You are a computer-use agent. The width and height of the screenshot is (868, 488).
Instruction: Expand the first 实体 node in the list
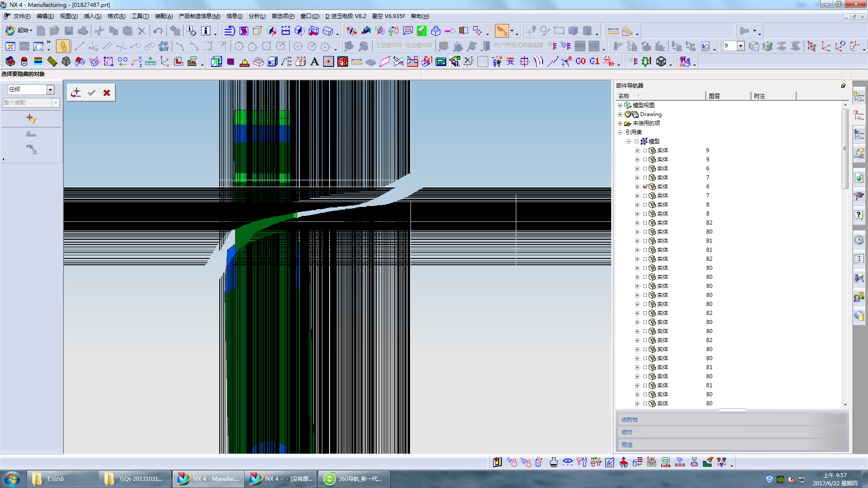coord(637,150)
